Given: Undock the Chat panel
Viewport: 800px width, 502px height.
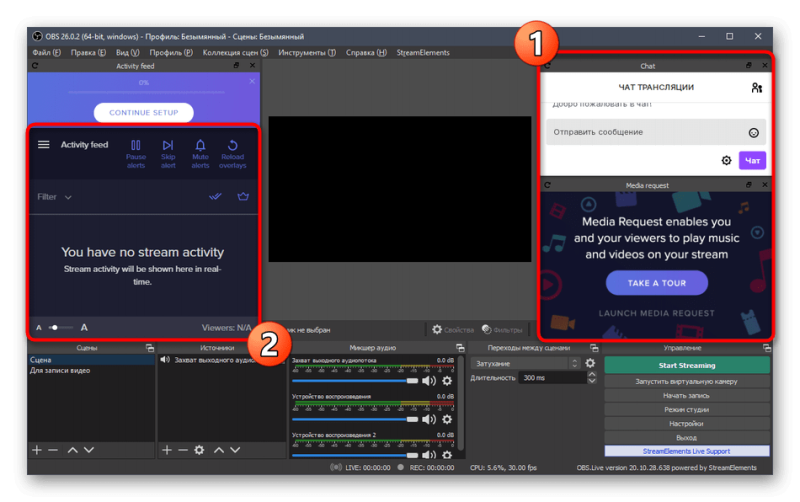Looking at the screenshot, I should (x=748, y=65).
